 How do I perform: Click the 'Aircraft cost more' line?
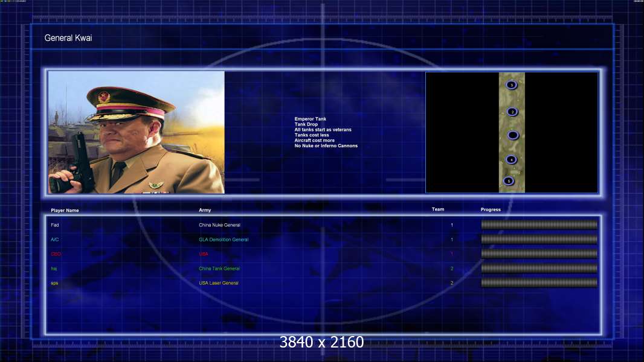(314, 140)
